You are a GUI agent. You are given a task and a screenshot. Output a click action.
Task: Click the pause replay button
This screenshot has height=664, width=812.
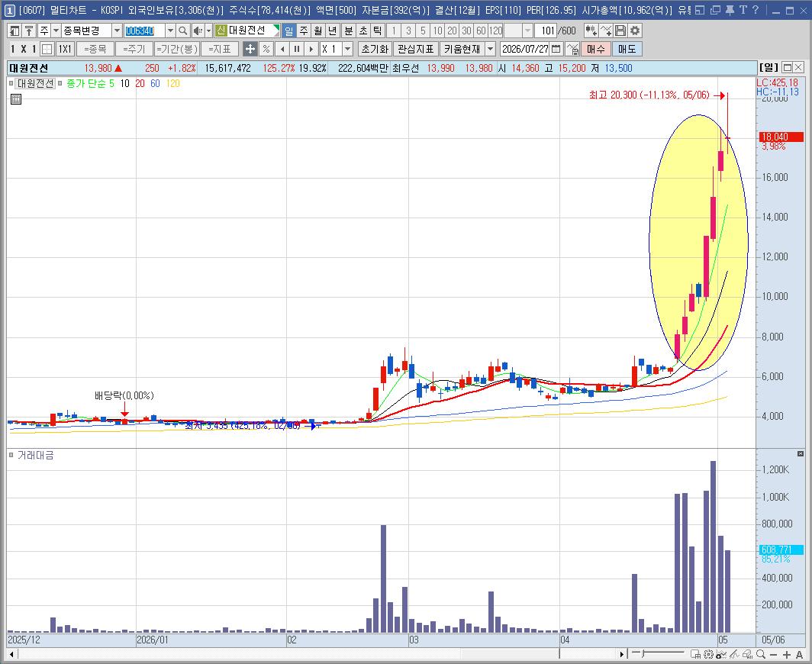[x=296, y=49]
